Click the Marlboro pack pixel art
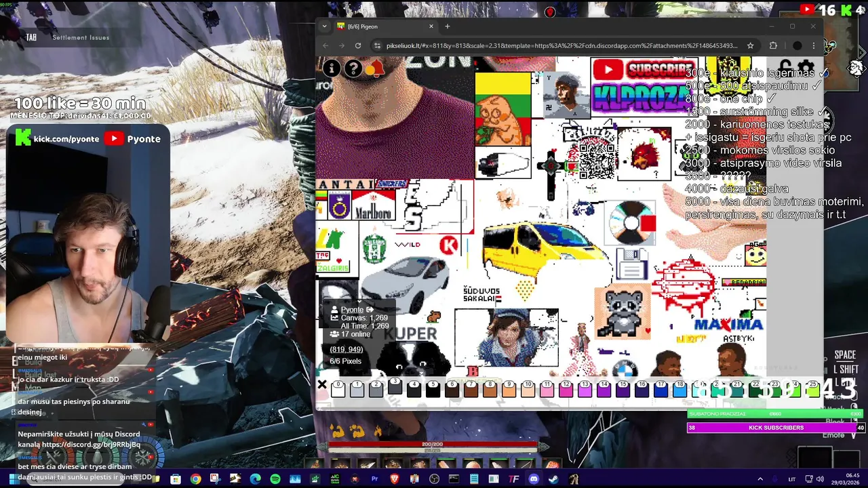Viewport: 868px width, 488px height. pyautogui.click(x=373, y=207)
